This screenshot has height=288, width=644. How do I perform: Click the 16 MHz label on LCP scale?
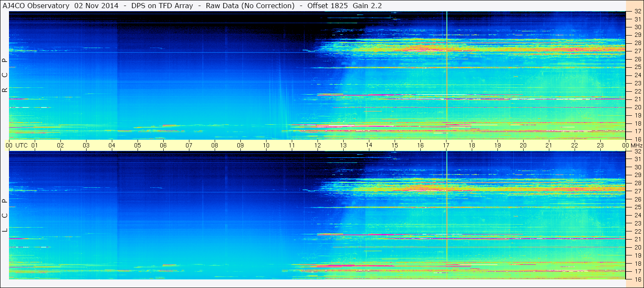point(637,279)
